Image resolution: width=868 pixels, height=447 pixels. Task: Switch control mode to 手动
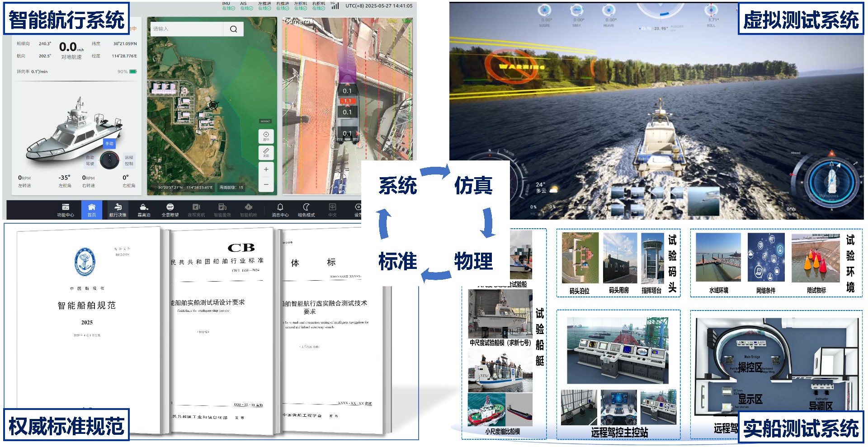pyautogui.click(x=109, y=144)
